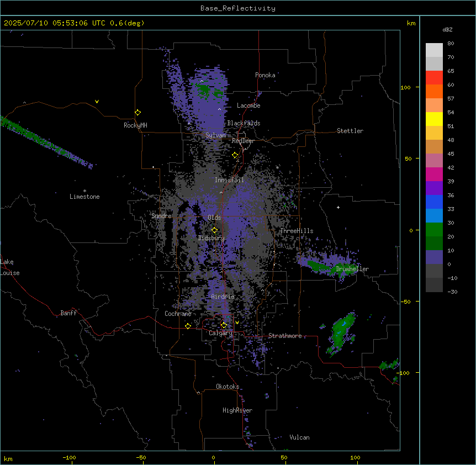Image resolution: width=476 pixels, height=465 pixels.
Task: Click the yellow diamond marker below RedDeer
Action: [x=235, y=155]
